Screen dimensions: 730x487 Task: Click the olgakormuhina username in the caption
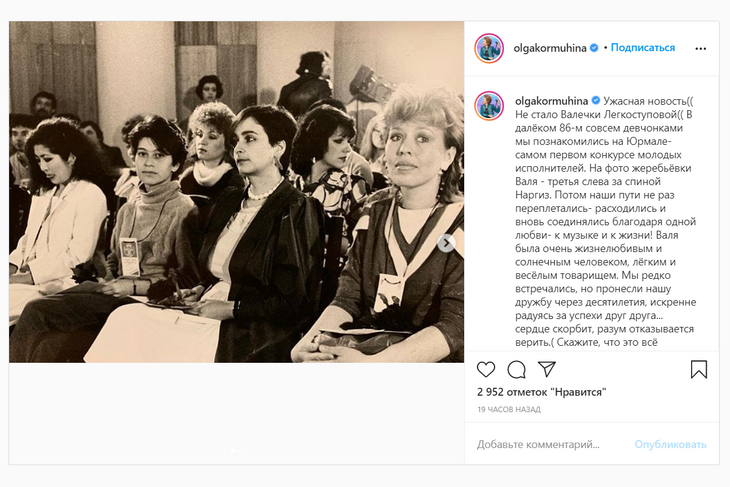(552, 101)
